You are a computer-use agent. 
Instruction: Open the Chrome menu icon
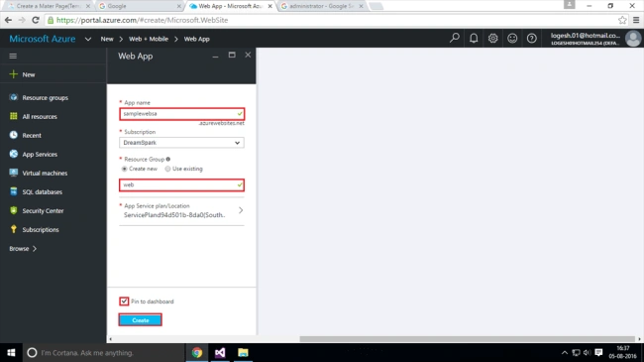[636, 20]
